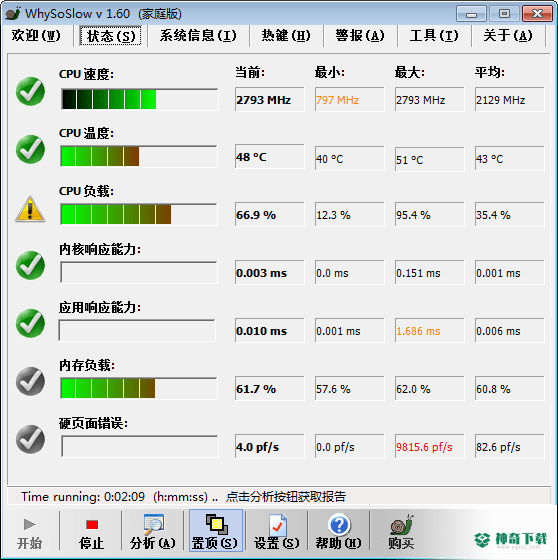Close the WhySoSlow window
This screenshot has height=560, width=558.
pyautogui.click(x=537, y=14)
